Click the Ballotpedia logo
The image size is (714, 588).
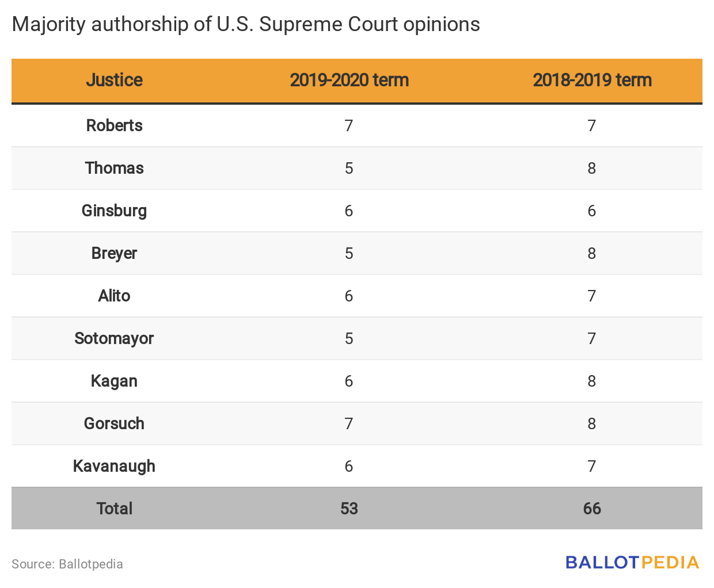[632, 562]
